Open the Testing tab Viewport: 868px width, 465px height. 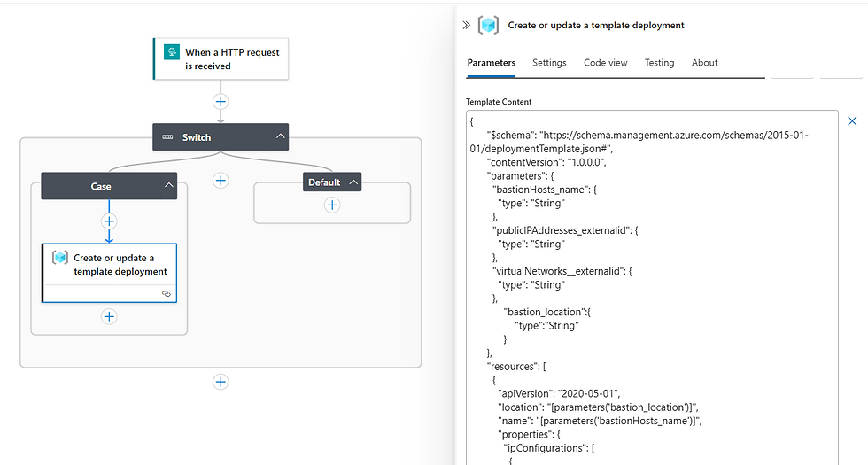[x=659, y=63]
